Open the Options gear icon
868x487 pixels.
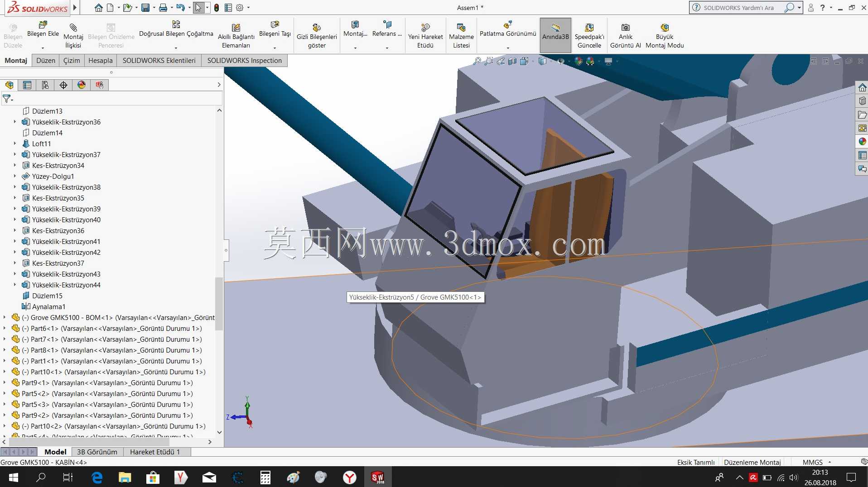pos(240,8)
